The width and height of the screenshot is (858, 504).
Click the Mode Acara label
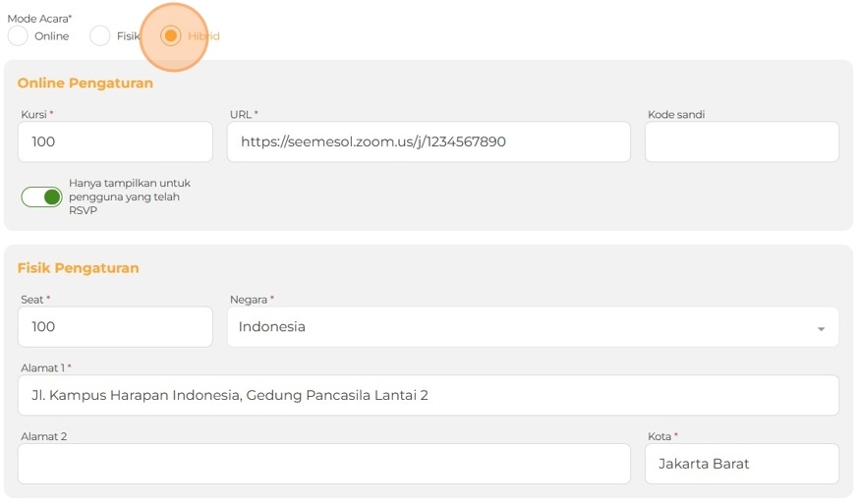[39, 19]
